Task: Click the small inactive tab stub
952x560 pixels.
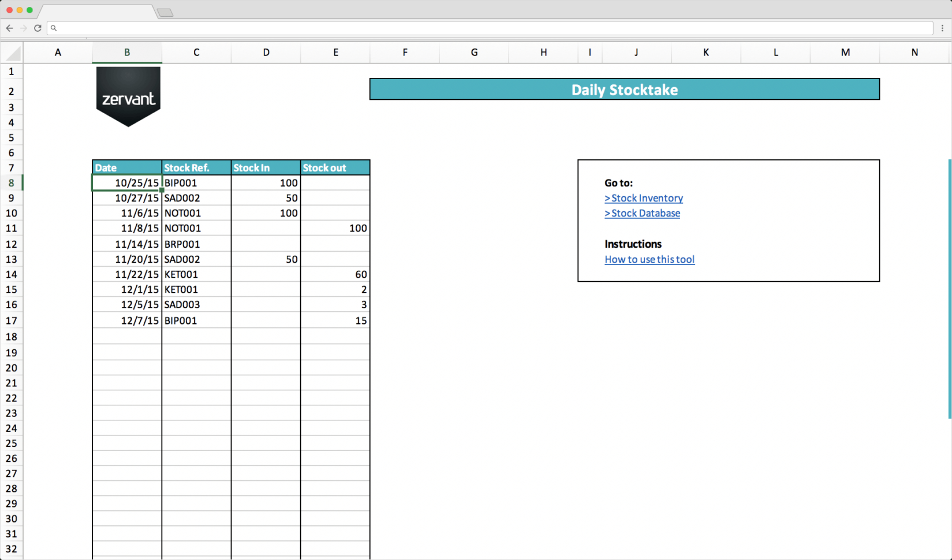Action: pos(165,12)
